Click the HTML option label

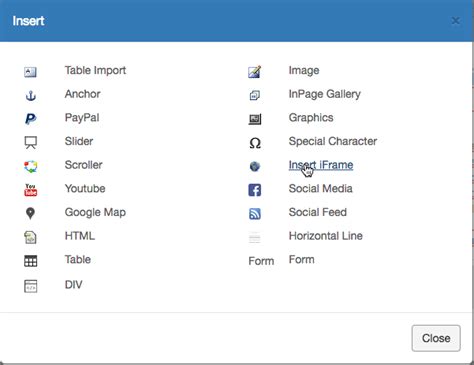(x=80, y=236)
